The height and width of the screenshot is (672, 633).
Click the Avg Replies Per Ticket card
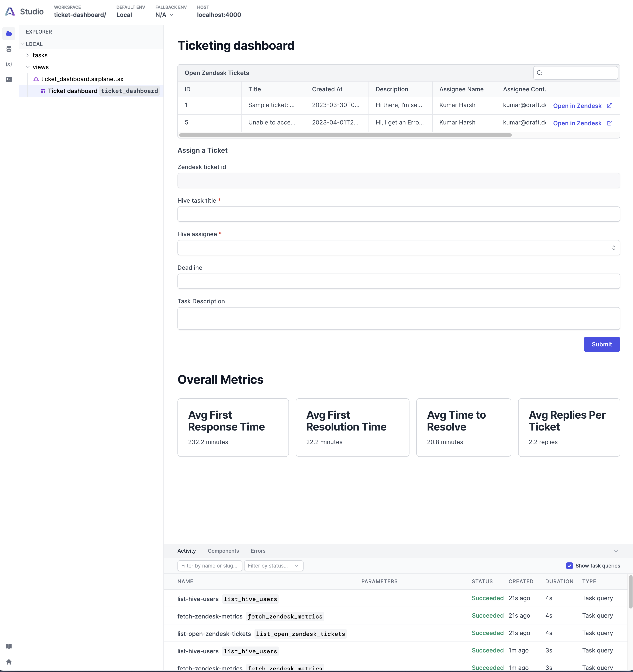(x=569, y=427)
